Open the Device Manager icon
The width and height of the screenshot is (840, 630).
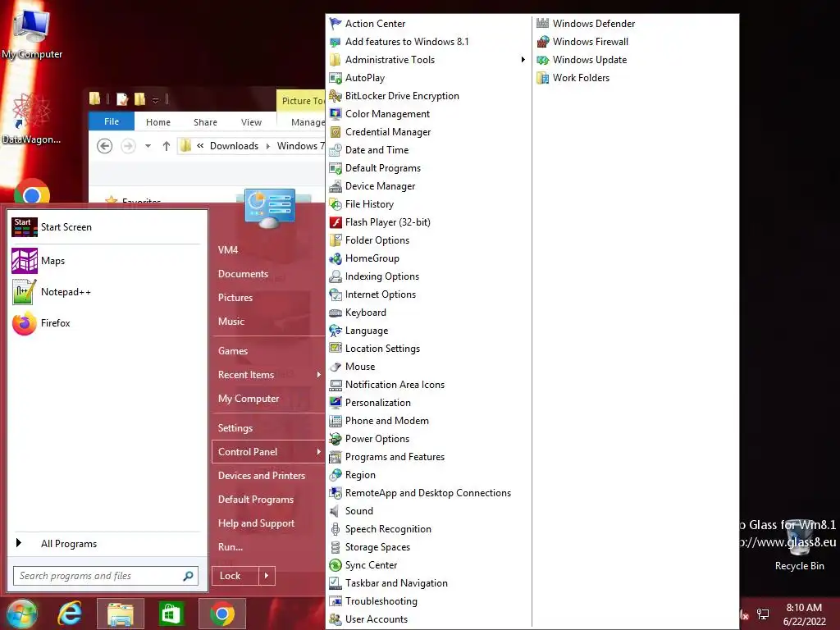[336, 186]
